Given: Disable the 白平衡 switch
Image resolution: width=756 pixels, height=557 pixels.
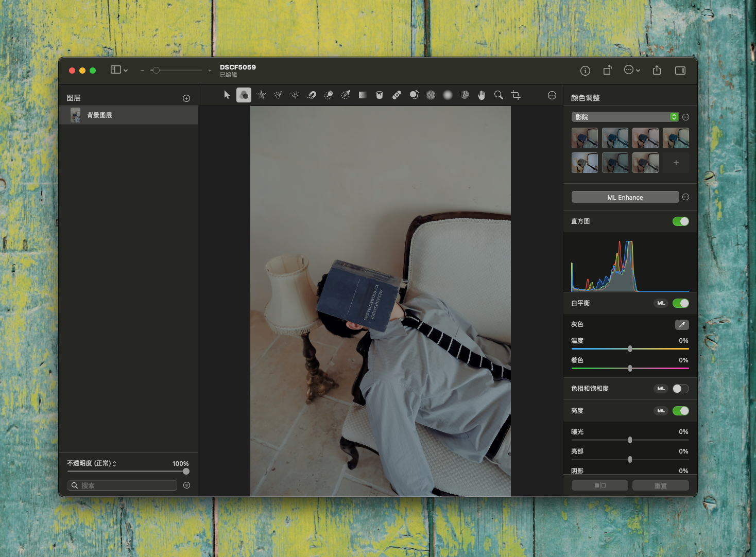Looking at the screenshot, I should pos(680,303).
